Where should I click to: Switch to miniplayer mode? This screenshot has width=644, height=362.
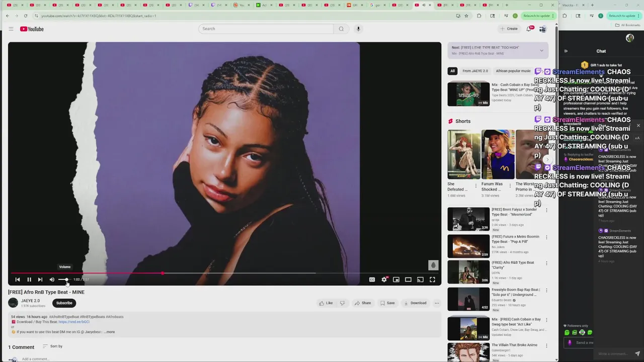(x=396, y=280)
